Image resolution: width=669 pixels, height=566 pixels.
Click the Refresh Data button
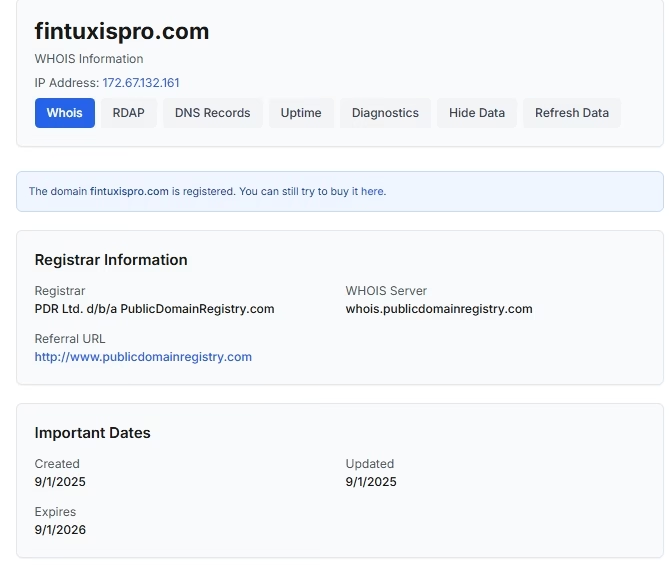click(572, 113)
